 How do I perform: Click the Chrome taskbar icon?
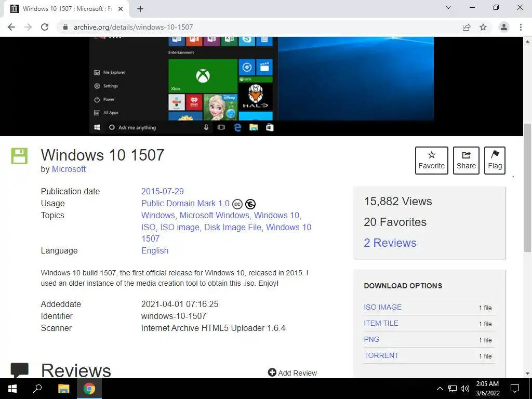(89, 389)
